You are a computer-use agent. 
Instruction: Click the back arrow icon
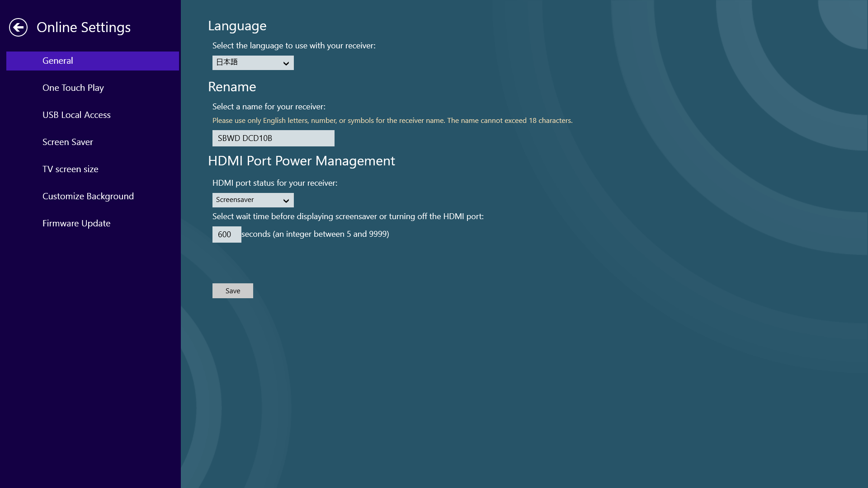[18, 27]
